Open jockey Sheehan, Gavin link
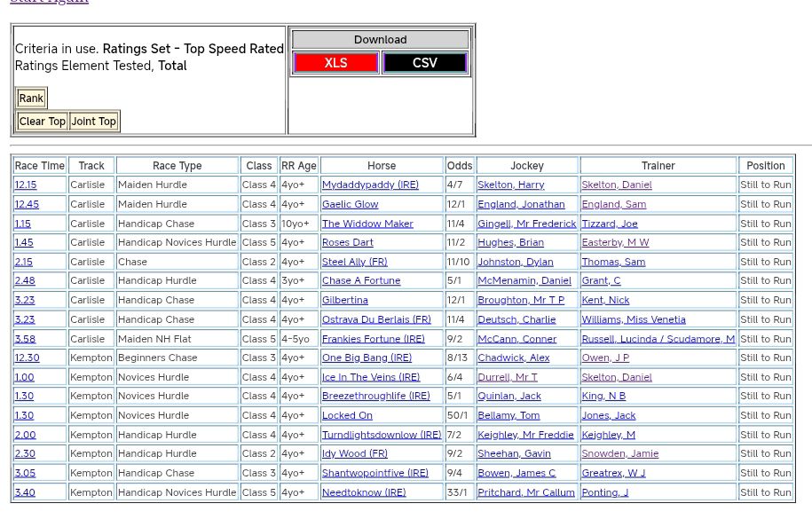This screenshot has width=812, height=519. tap(514, 454)
